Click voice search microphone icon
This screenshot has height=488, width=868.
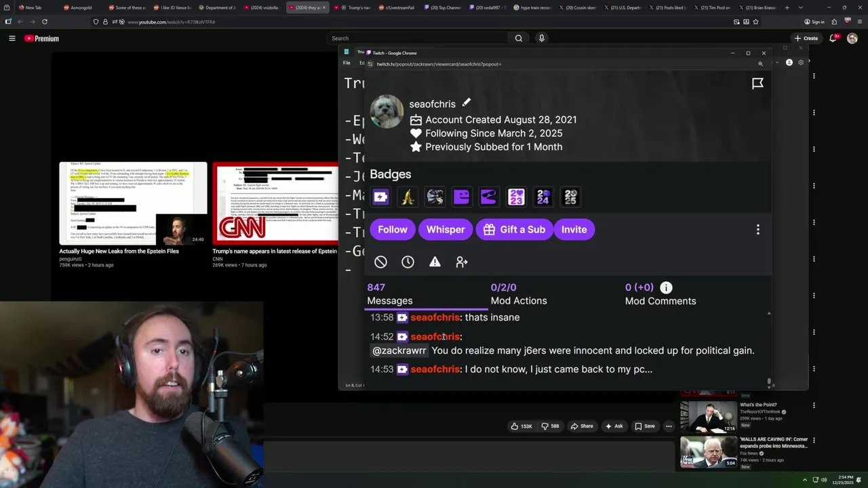click(541, 39)
